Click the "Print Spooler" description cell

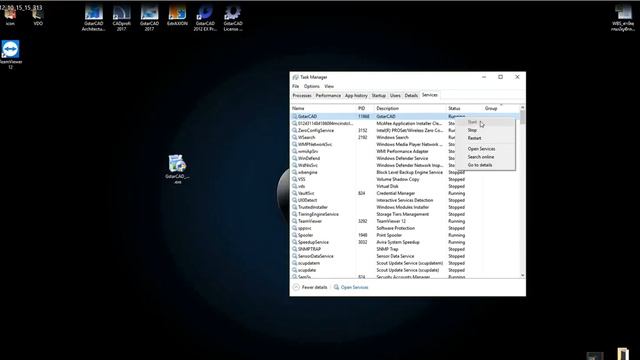(x=389, y=236)
